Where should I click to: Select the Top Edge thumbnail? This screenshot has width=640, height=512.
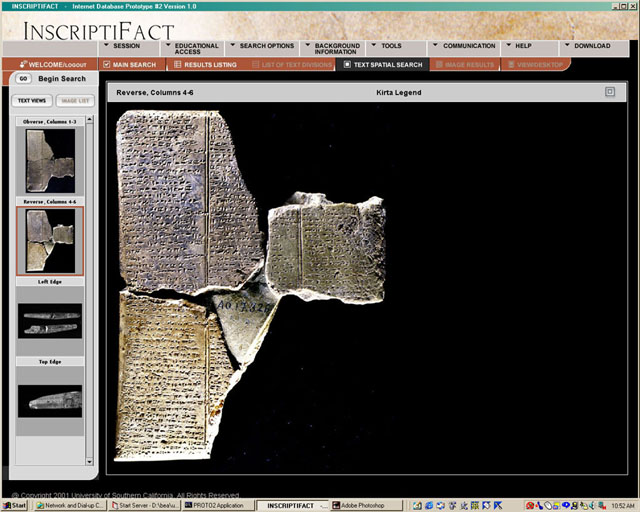50,401
